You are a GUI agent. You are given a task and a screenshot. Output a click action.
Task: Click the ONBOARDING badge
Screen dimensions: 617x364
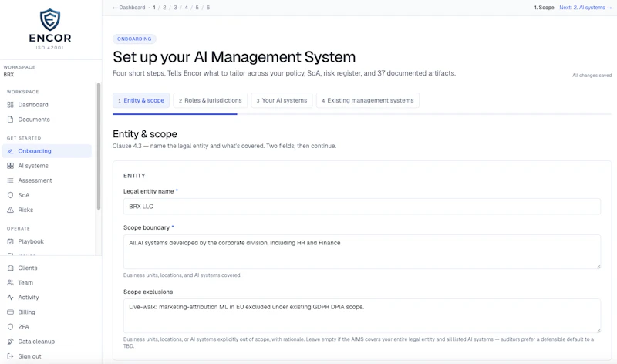(x=134, y=39)
